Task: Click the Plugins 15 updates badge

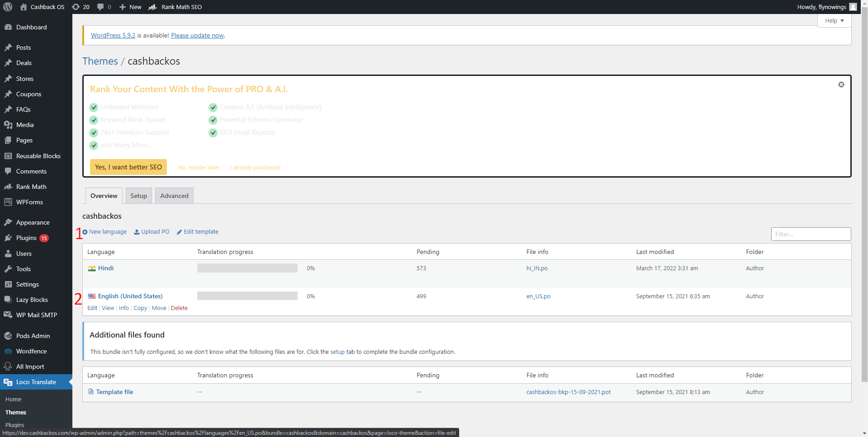Action: [44, 238]
